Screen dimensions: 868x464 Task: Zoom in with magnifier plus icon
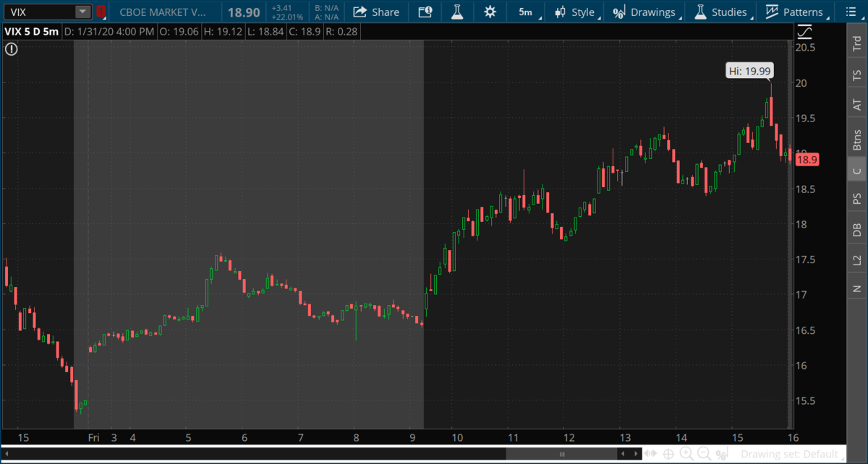pyautogui.click(x=686, y=454)
